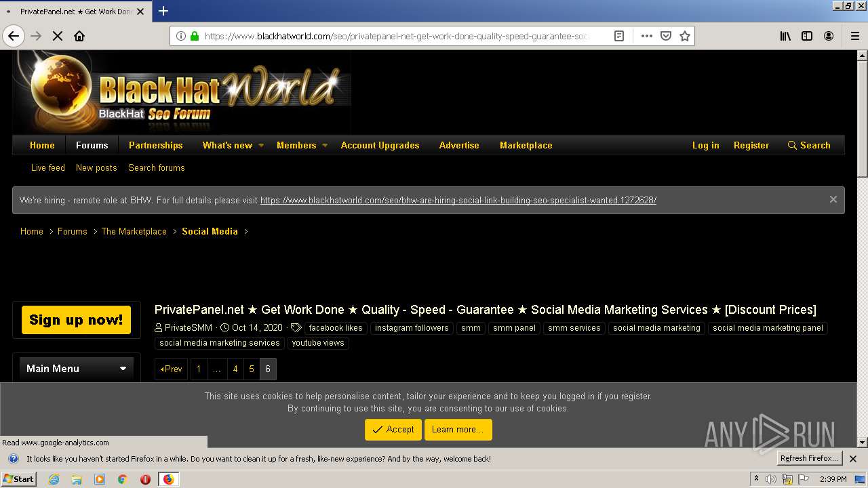The height and width of the screenshot is (488, 868).
Task: Show sidebars icon in Firefox toolbar
Action: (807, 36)
